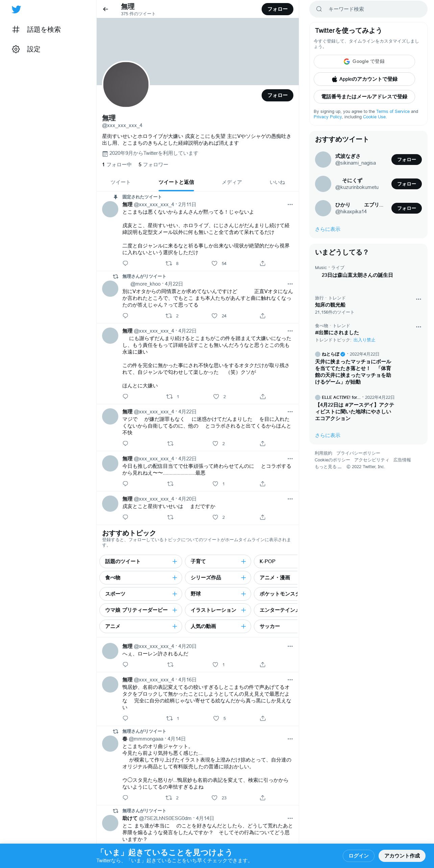Follow @kuzurinbokumetu account
This screenshot has height=868, width=434.
tap(406, 184)
